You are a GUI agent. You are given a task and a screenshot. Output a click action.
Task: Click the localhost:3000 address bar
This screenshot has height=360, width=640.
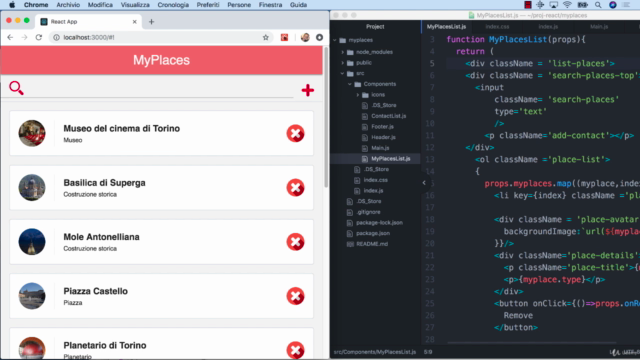tap(161, 38)
